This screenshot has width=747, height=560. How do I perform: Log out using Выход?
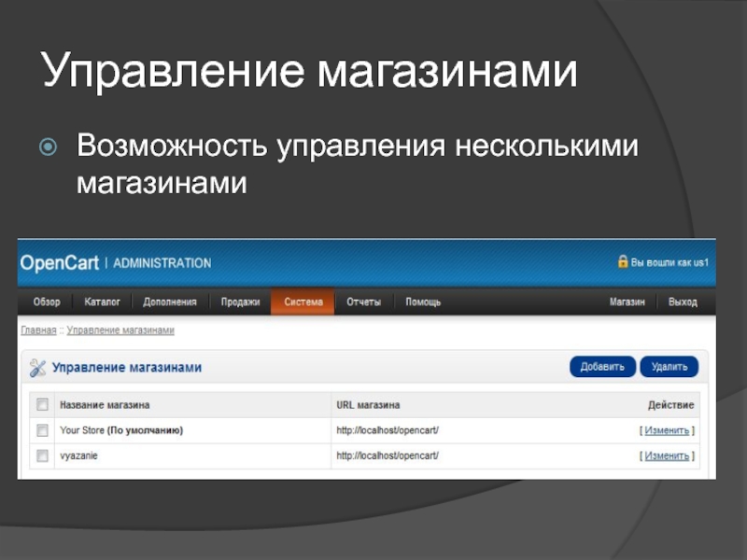click(x=683, y=302)
